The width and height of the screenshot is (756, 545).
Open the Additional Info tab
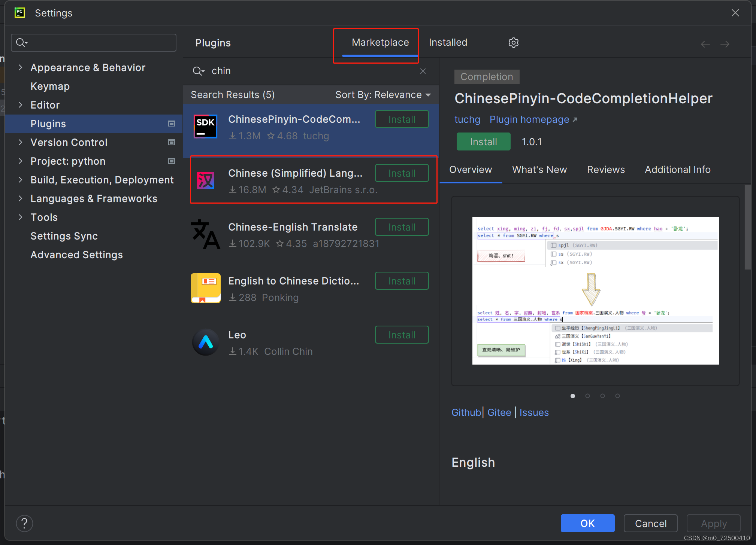[x=677, y=170]
